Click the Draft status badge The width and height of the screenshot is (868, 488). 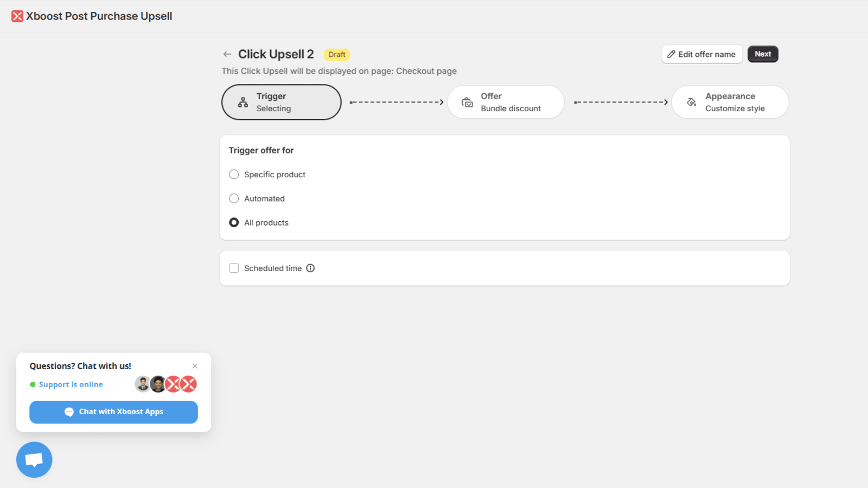(x=337, y=54)
